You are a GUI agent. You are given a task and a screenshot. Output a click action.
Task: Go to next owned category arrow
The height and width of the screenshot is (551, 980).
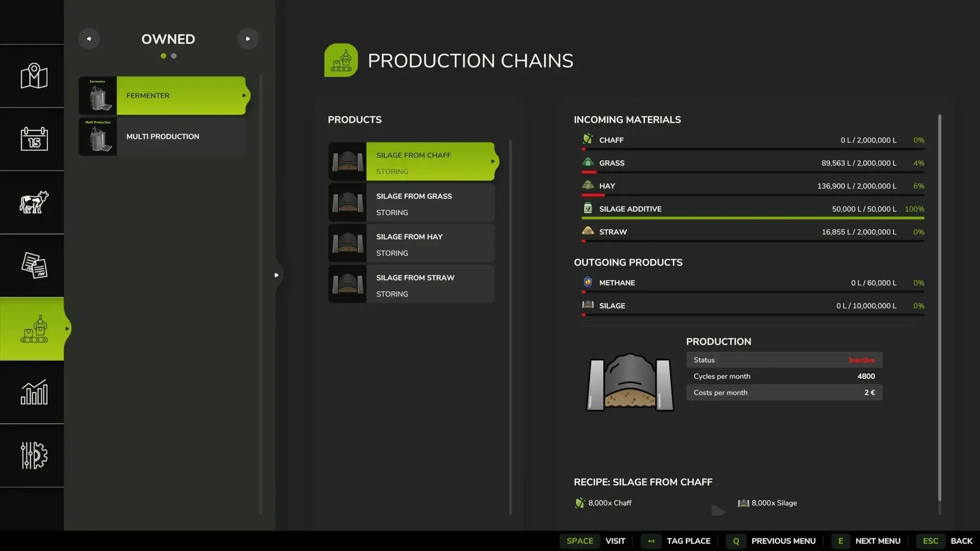pyautogui.click(x=248, y=39)
